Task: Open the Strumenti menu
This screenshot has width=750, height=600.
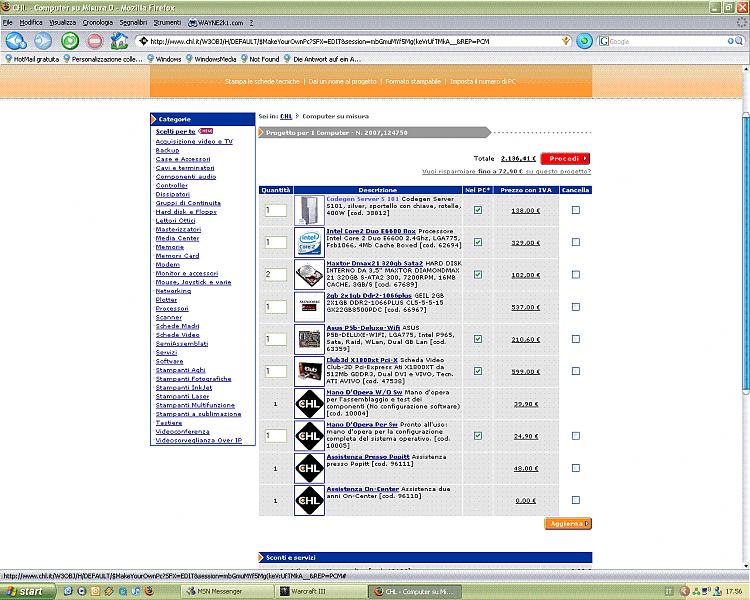Action: click(x=167, y=22)
